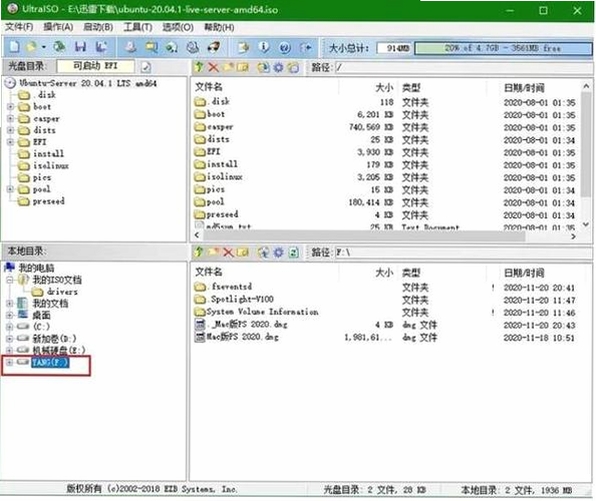596x501 pixels.
Task: Click the New file toolbar icon
Action: click(x=14, y=47)
